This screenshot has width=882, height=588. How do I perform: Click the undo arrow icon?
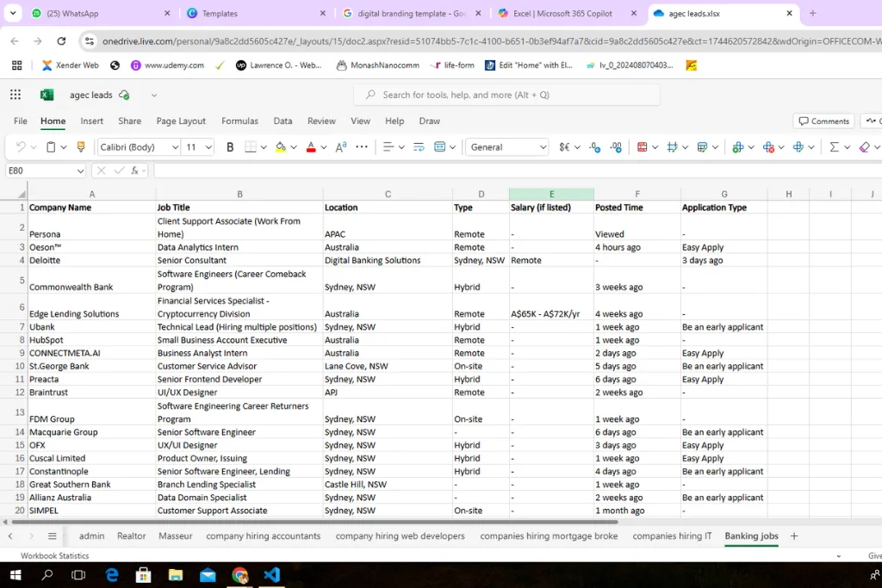click(x=21, y=147)
